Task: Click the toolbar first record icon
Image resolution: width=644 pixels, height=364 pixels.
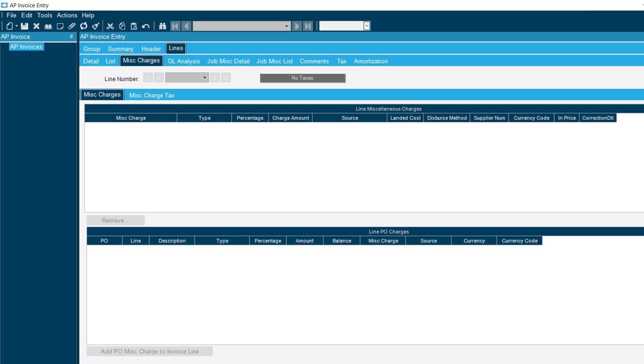Action: [x=175, y=26]
